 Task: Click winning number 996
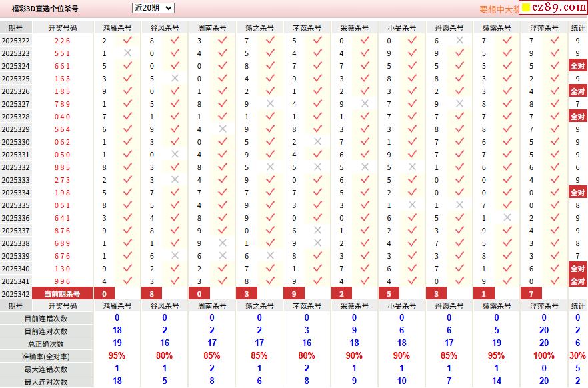tap(62, 281)
